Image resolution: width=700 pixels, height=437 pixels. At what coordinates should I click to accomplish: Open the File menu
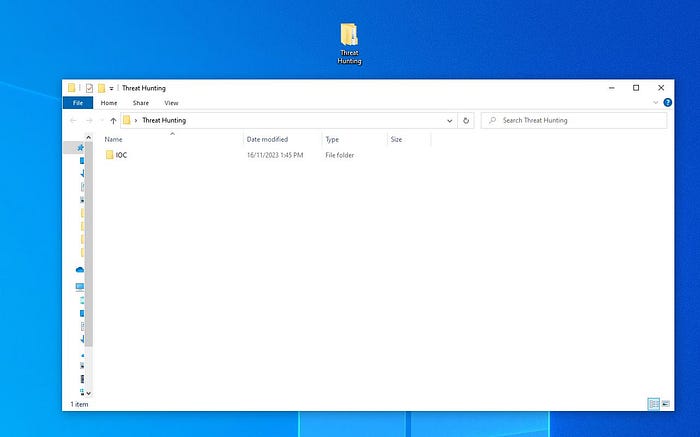pos(78,103)
